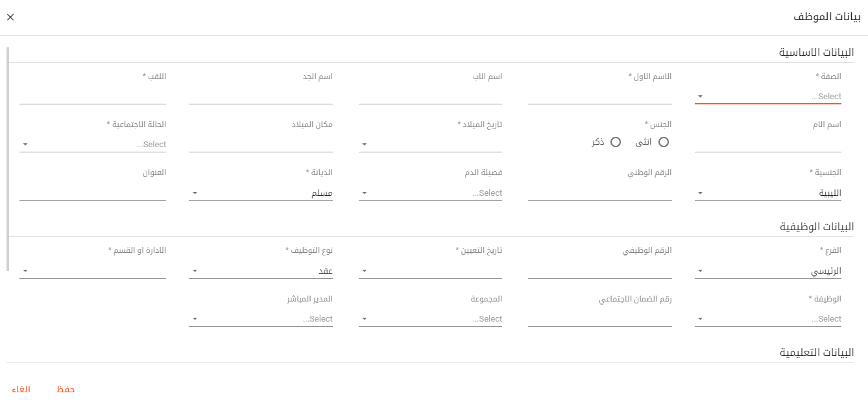Expand the الجنسية dropdown showing الليبية
The height and width of the screenshot is (402, 868).
point(700,193)
